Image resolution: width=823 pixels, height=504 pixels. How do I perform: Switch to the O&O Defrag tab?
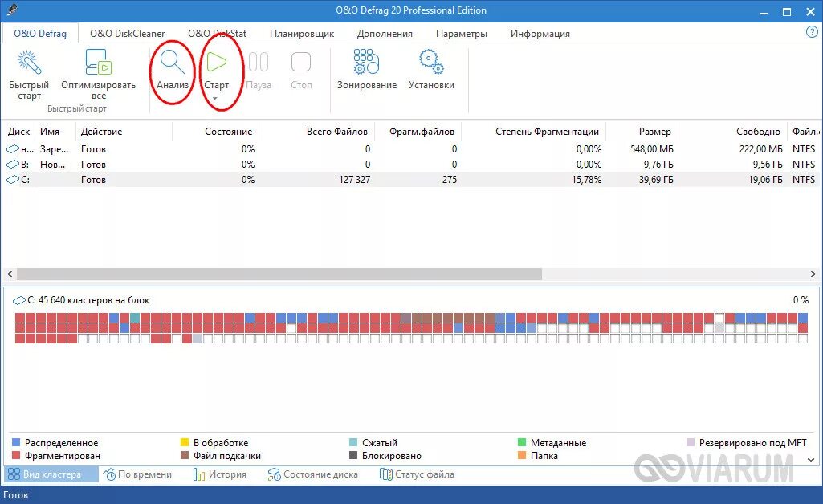tap(40, 34)
